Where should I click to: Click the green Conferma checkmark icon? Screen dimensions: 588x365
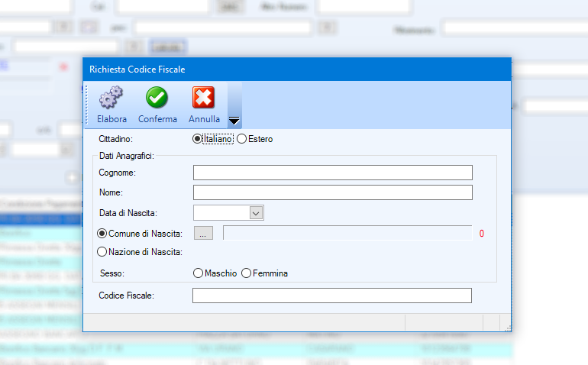157,98
